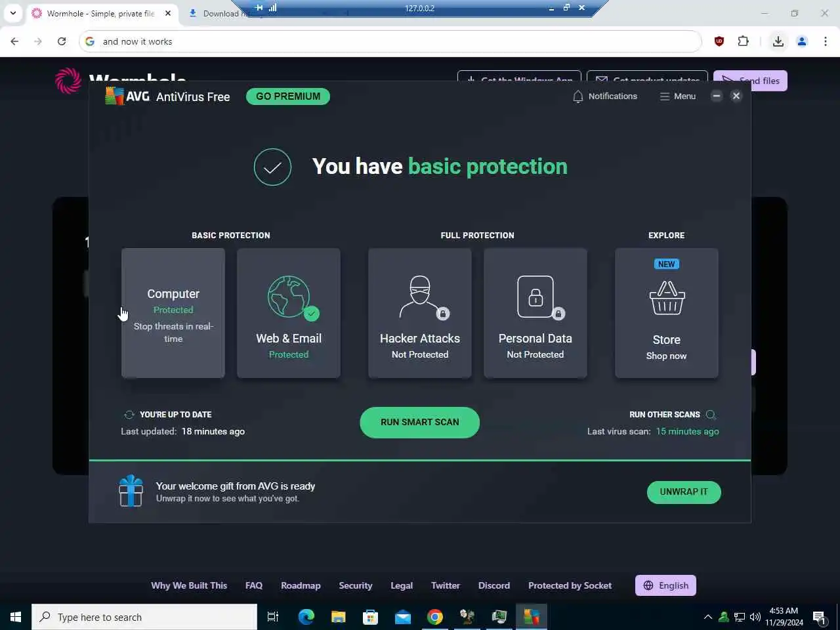Open Chrome profile icon
The width and height of the screenshot is (840, 630).
(x=802, y=41)
